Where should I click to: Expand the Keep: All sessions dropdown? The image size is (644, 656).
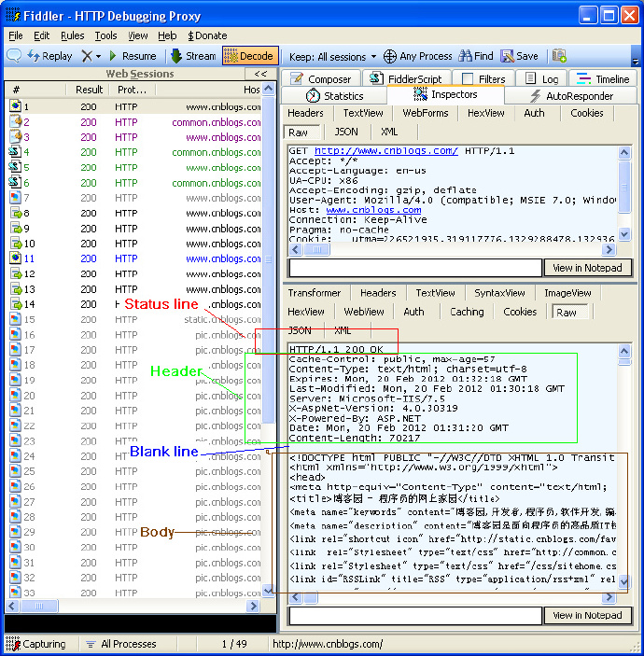click(332, 57)
